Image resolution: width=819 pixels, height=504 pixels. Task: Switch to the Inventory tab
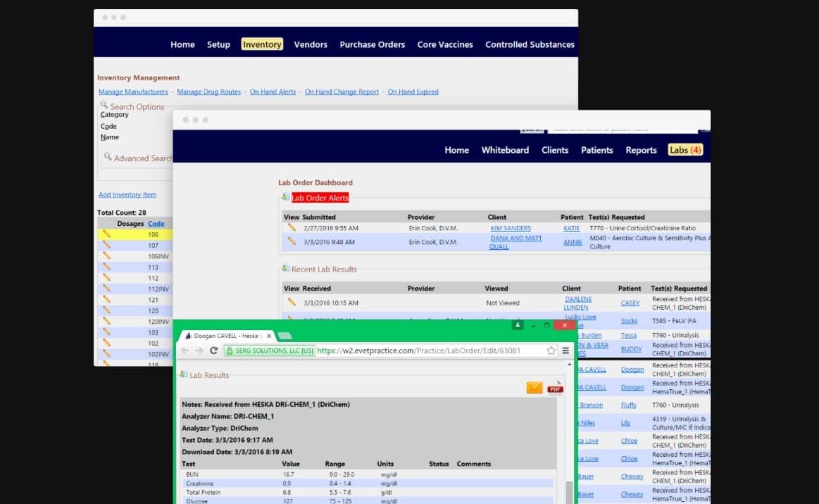pos(261,44)
